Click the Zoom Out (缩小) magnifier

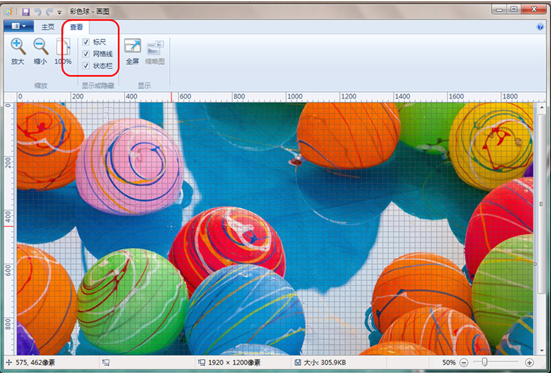[x=41, y=46]
